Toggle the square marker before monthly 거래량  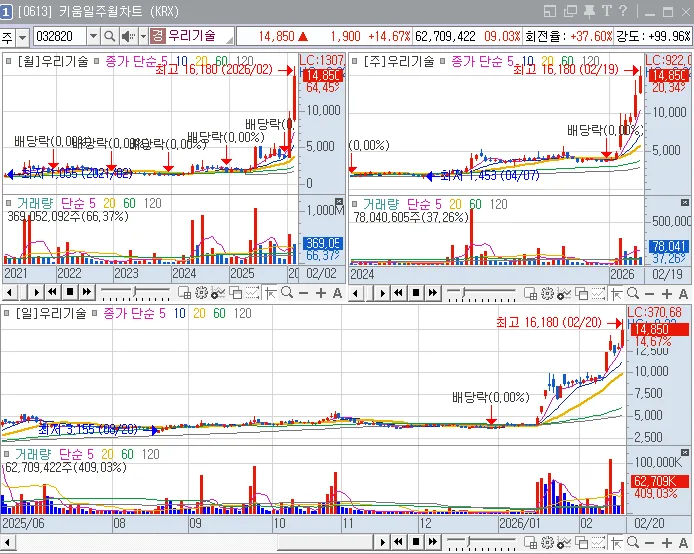(x=8, y=203)
